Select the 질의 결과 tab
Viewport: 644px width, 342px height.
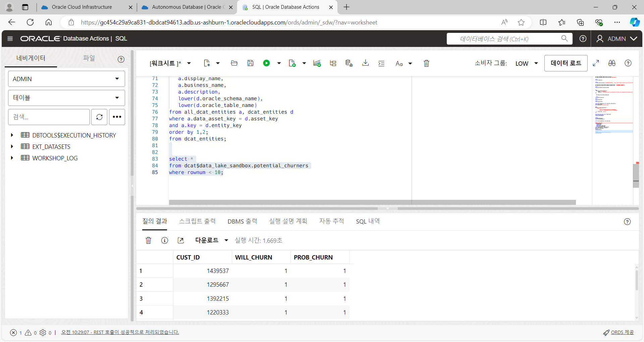pyautogui.click(x=155, y=221)
